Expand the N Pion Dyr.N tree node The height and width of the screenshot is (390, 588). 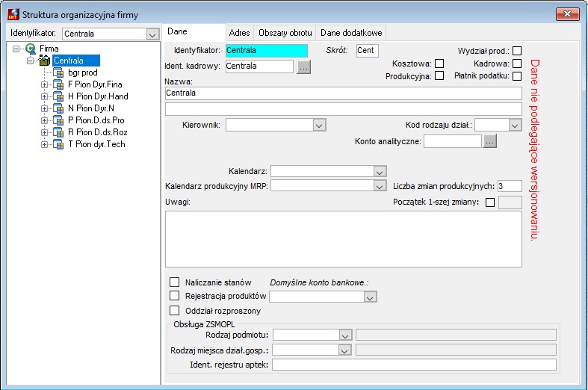pyautogui.click(x=44, y=108)
